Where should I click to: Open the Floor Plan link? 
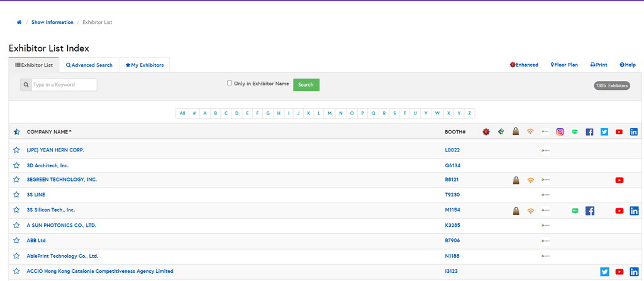(x=564, y=65)
